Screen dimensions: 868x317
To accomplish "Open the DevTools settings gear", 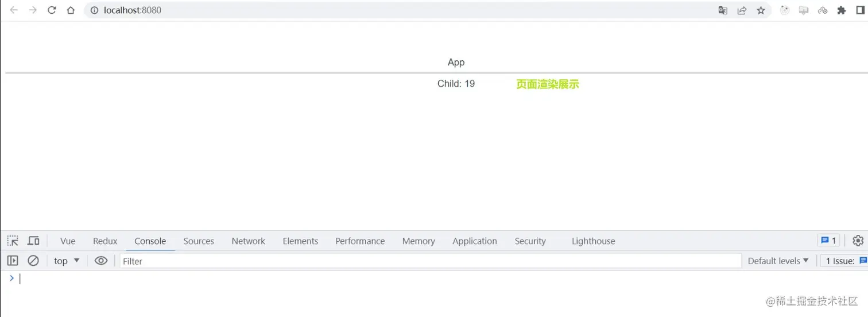I will click(858, 241).
